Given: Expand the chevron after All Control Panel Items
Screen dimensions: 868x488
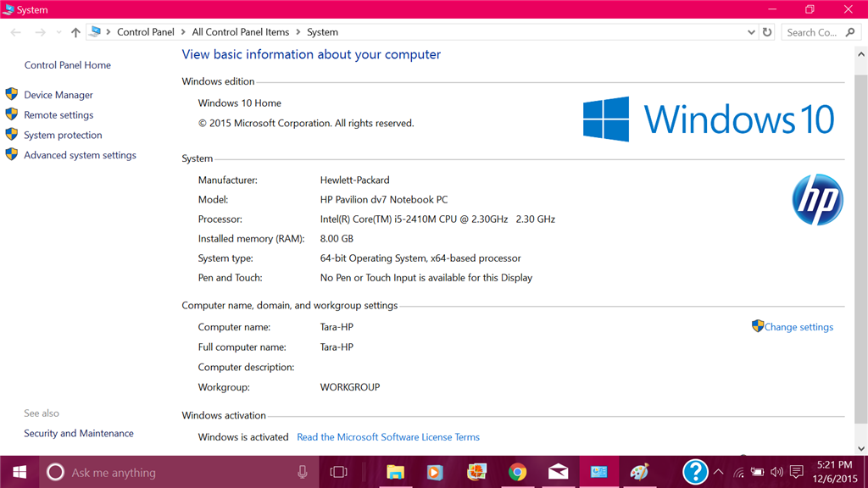Looking at the screenshot, I should [x=298, y=32].
